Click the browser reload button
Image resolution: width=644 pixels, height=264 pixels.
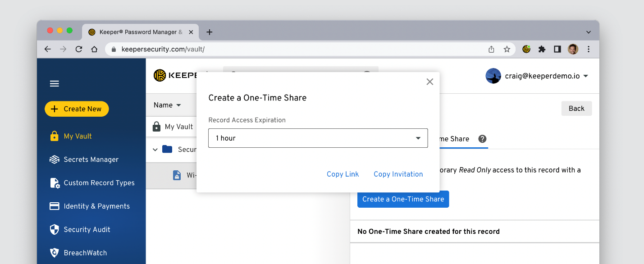coord(79,50)
